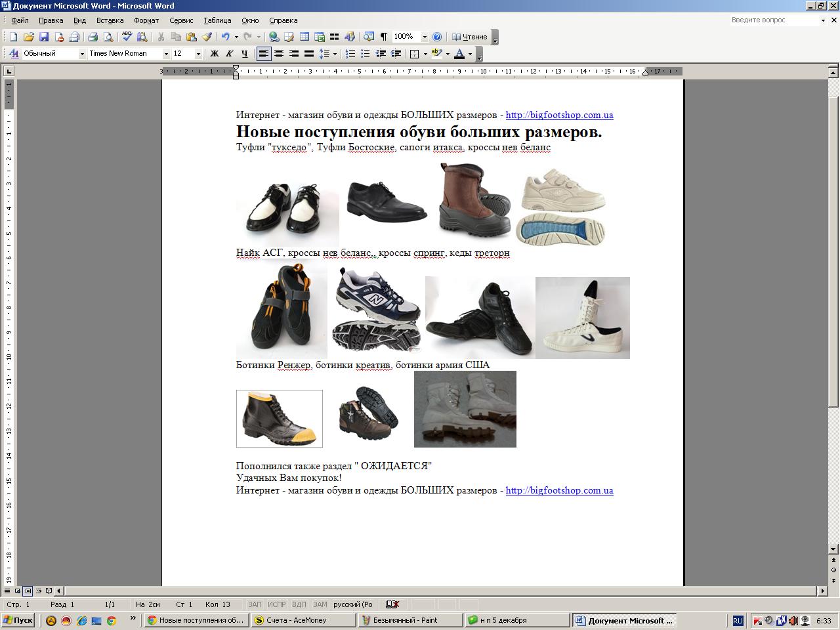
Task: Show the Drawing toolbar
Action: pyautogui.click(x=349, y=37)
